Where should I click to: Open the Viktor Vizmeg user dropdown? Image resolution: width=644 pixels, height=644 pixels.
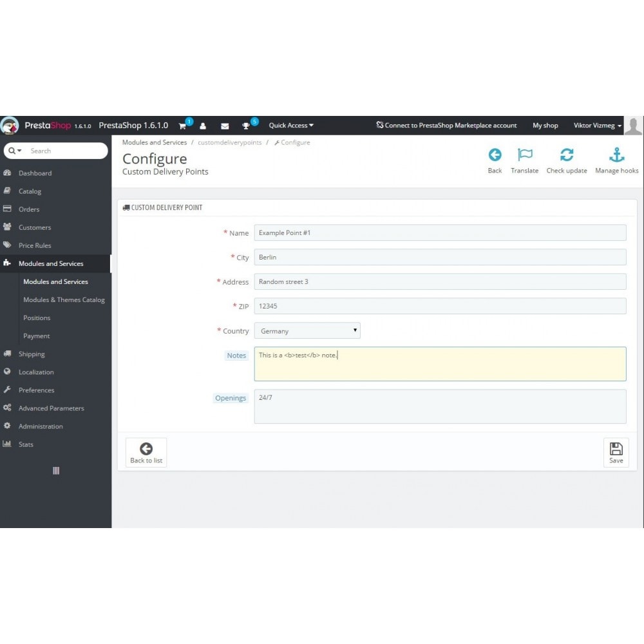point(598,126)
